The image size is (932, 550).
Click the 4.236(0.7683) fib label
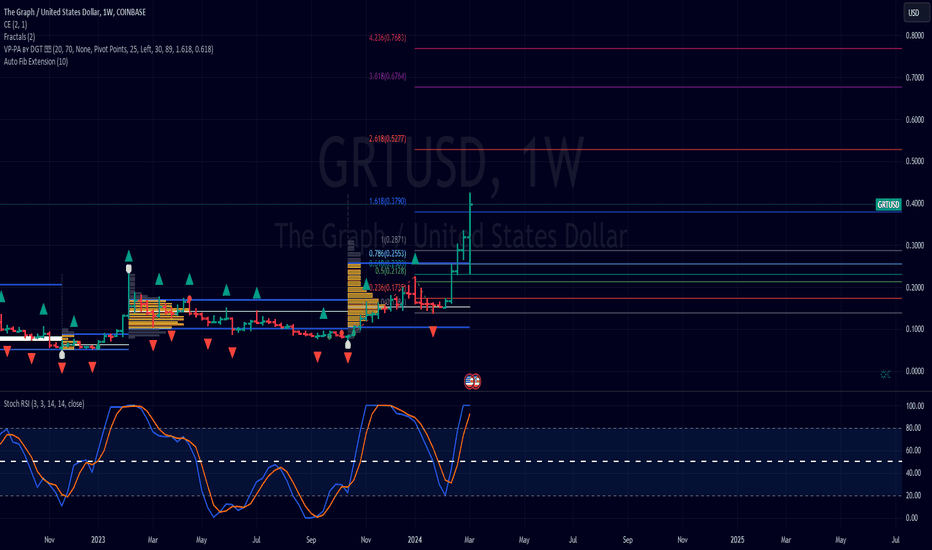tap(388, 38)
